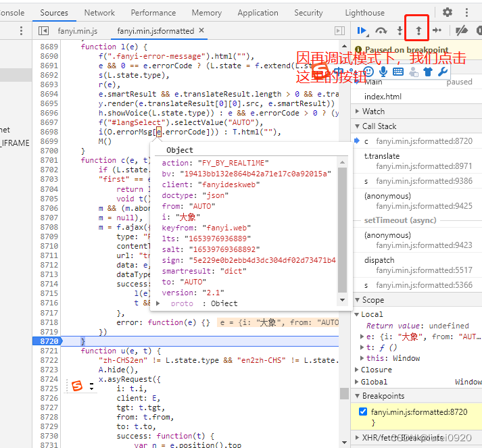Screen dimensions: 482x448
Task: Switch to the Sources panel tab
Action: [54, 13]
